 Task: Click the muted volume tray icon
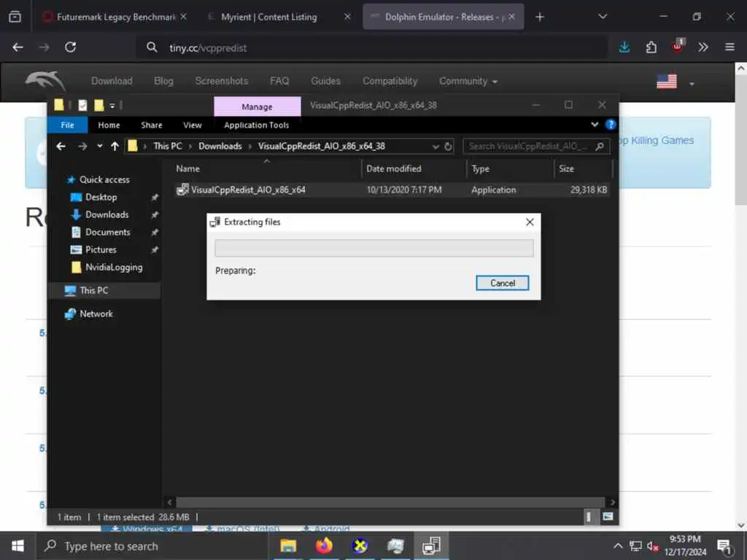pos(652,546)
